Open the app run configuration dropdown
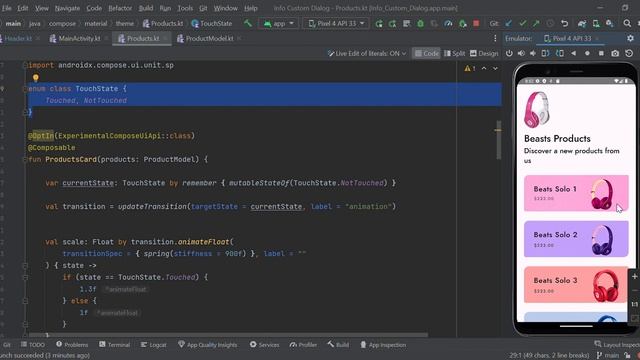640x360 pixels. click(x=278, y=24)
